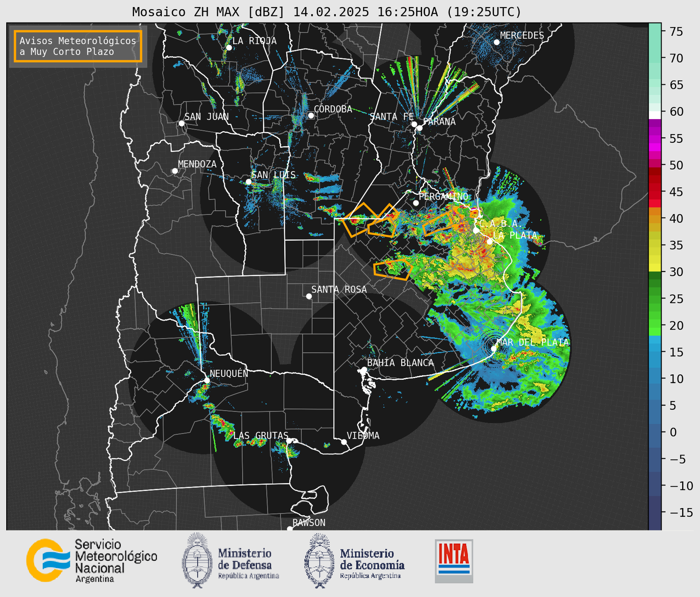
Task: Click the BAHÍA BLANCA city label
Action: pyautogui.click(x=400, y=363)
